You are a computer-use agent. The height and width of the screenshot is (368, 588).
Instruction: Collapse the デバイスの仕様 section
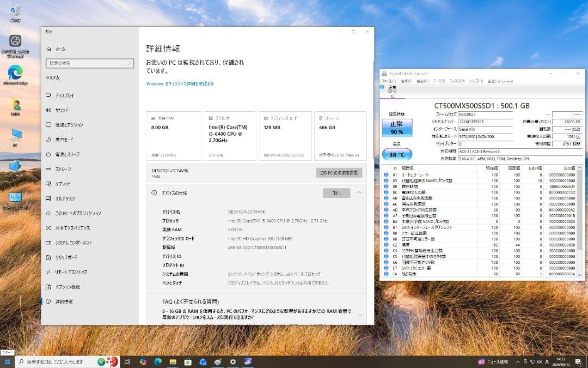(x=359, y=192)
